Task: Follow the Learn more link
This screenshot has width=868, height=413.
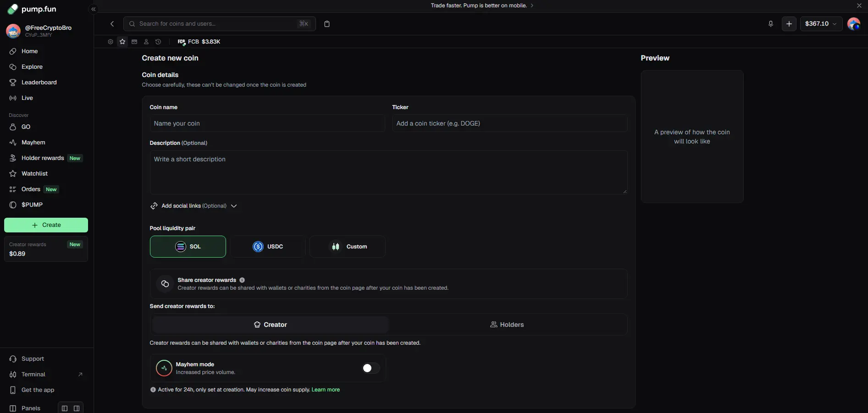Action: point(326,390)
